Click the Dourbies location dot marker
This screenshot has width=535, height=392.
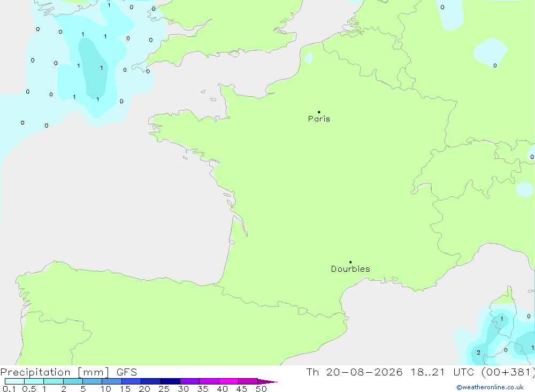point(350,262)
